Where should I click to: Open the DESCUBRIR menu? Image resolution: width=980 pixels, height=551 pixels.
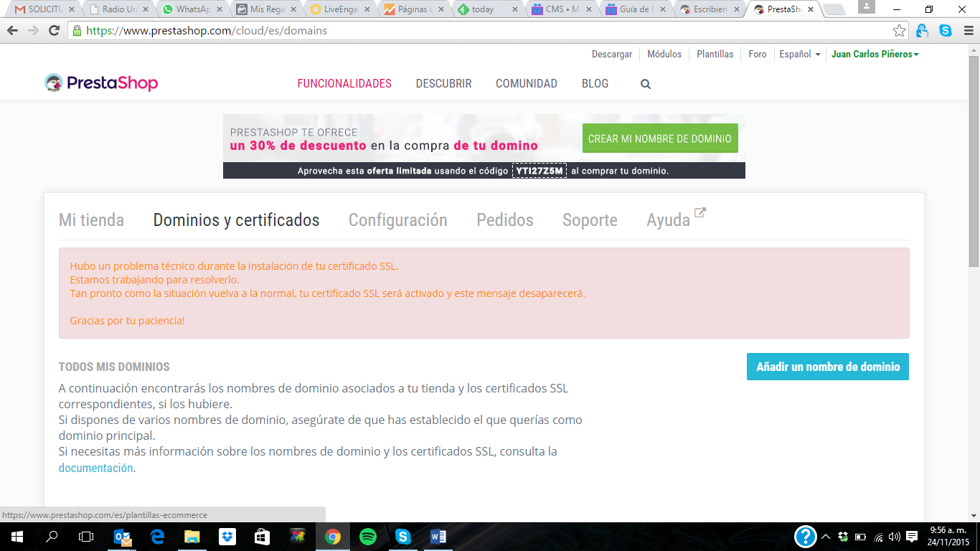[443, 84]
